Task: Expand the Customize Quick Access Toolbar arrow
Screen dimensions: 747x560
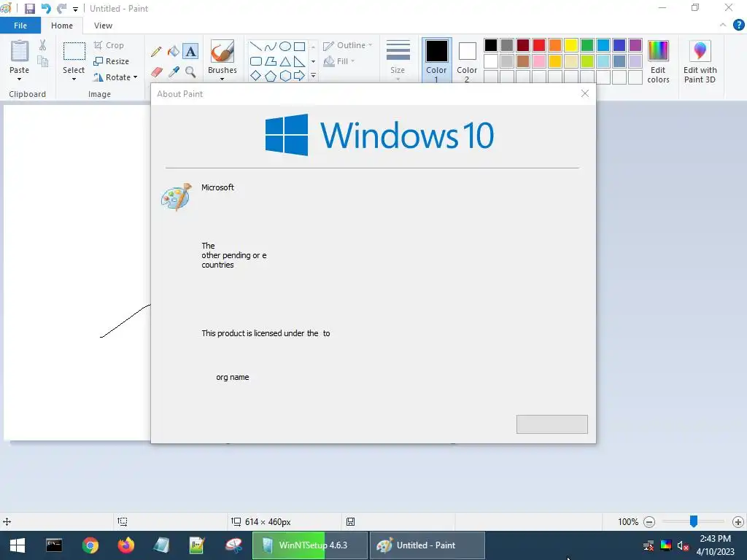Action: [75, 9]
